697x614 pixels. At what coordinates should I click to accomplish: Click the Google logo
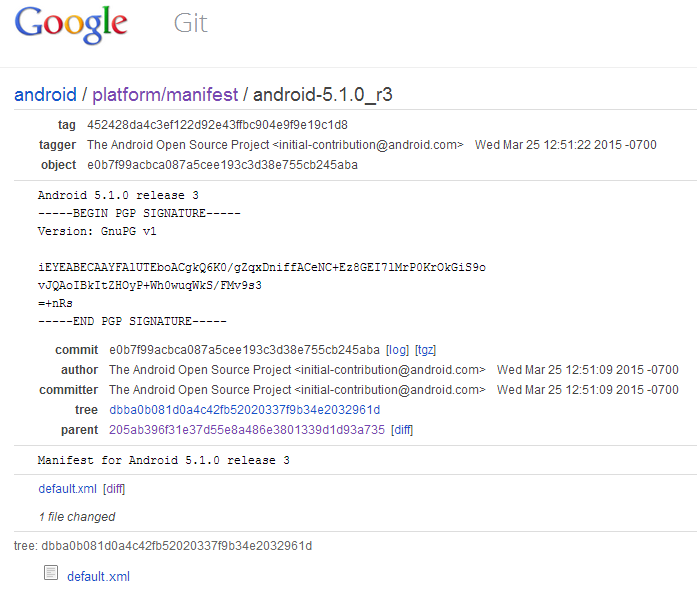[x=71, y=24]
